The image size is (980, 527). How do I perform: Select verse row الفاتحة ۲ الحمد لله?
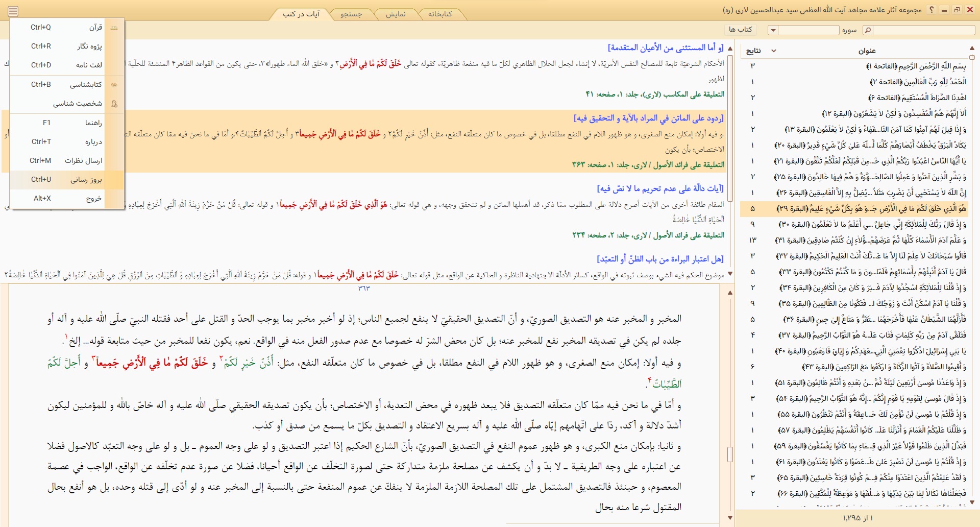pyautogui.click(x=853, y=82)
